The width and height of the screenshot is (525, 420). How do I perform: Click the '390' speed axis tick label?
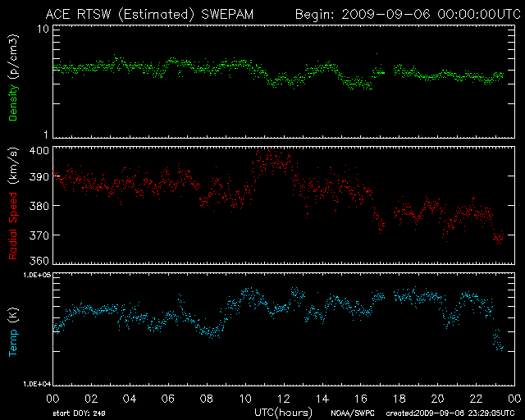39,176
